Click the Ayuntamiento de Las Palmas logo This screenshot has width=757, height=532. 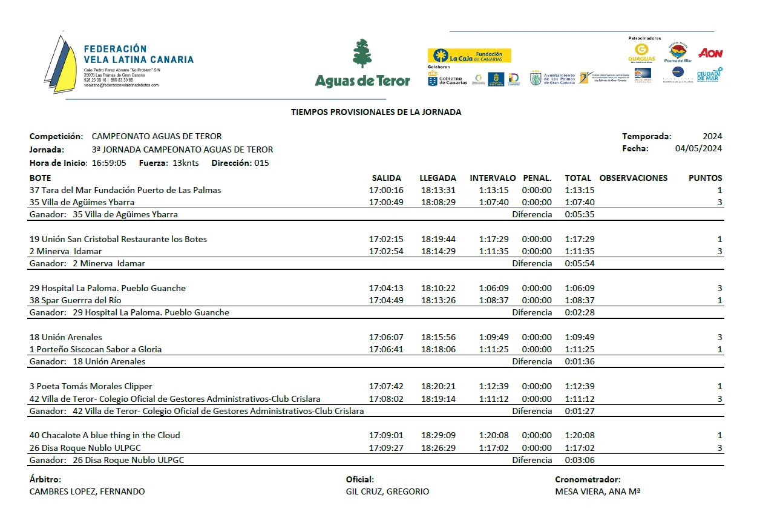552,79
